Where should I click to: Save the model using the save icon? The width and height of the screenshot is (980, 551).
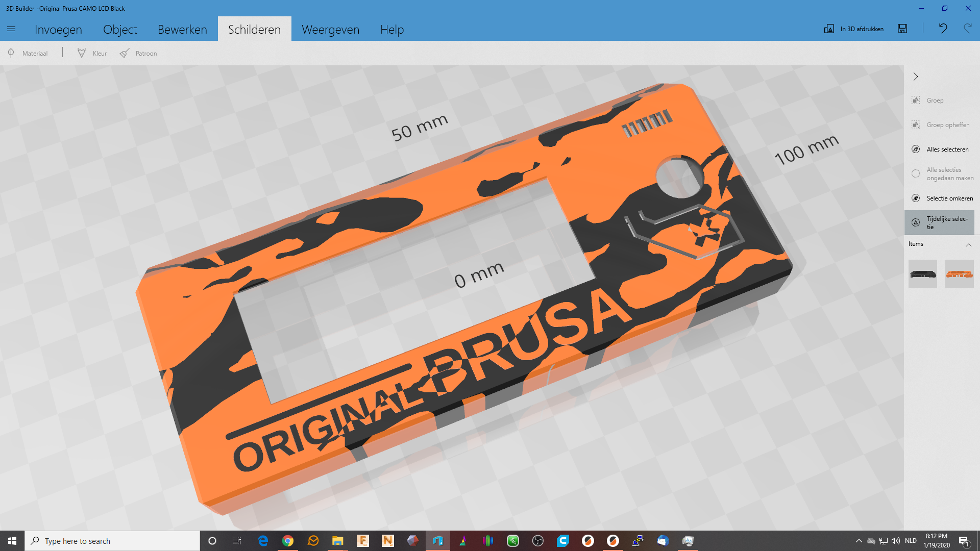point(902,29)
